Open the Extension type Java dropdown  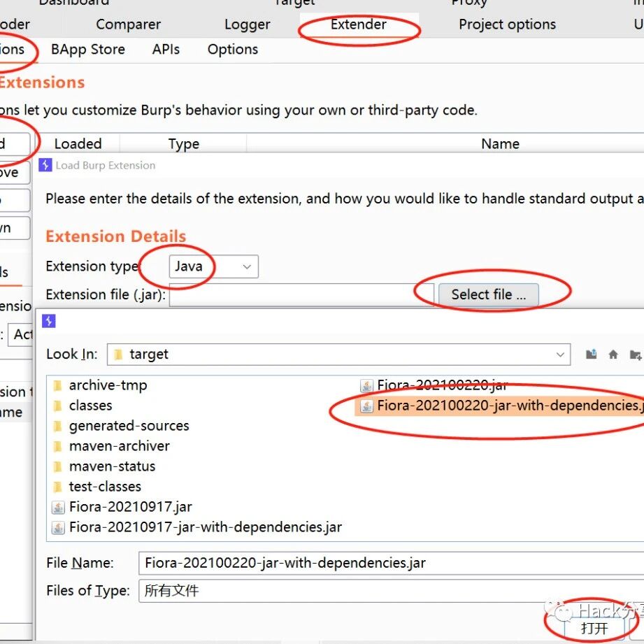213,266
